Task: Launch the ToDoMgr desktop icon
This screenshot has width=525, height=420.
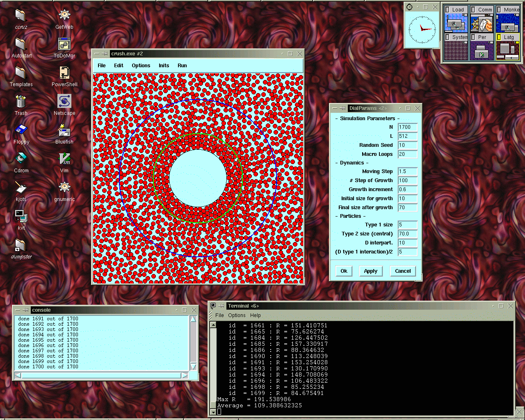Action: click(x=64, y=44)
